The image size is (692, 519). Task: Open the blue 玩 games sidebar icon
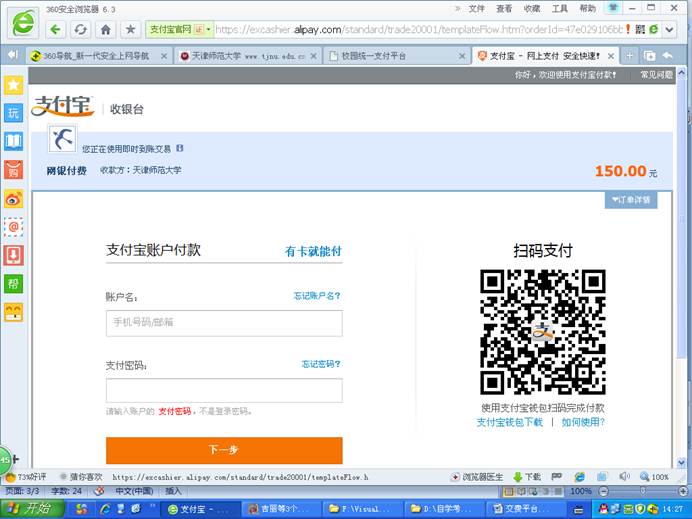tap(13, 113)
